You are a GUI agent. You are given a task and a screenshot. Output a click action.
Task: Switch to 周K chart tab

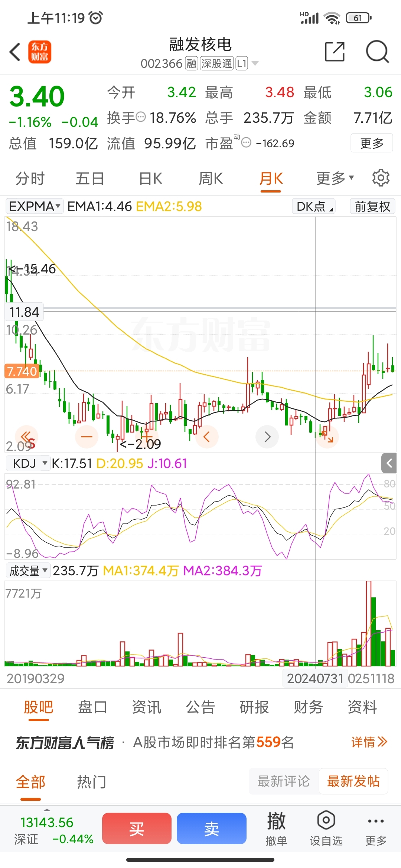point(211,178)
